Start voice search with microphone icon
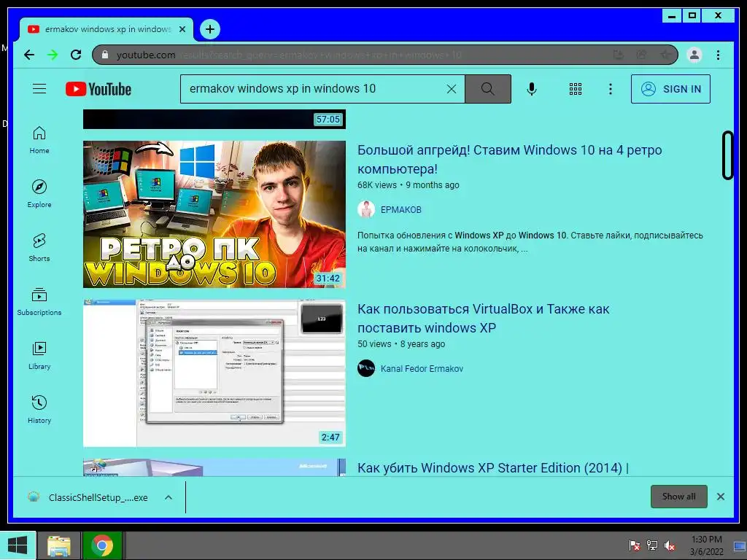 coord(532,89)
